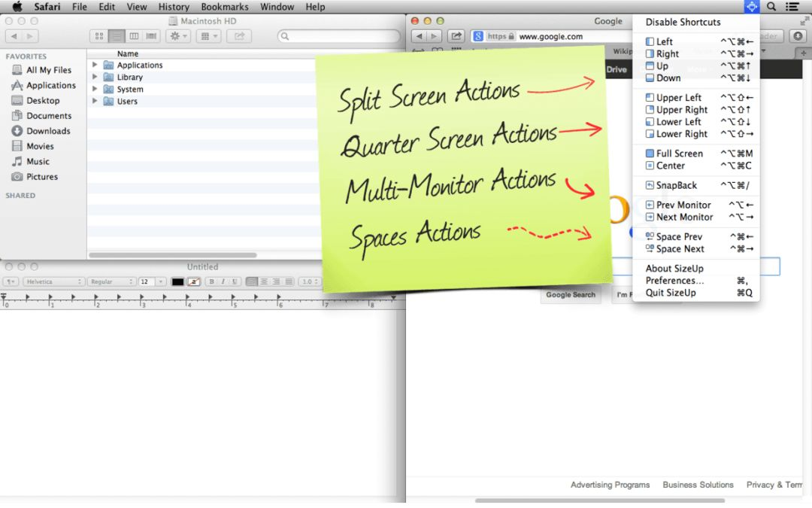The width and height of the screenshot is (812, 508).
Task: Click Finder horizontal scrollbar
Action: point(173,255)
